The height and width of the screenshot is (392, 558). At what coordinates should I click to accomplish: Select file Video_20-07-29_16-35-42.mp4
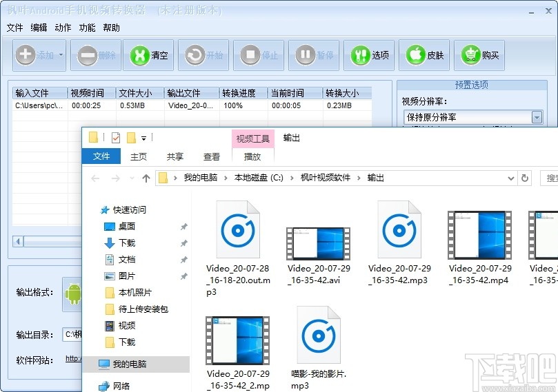[x=480, y=249]
